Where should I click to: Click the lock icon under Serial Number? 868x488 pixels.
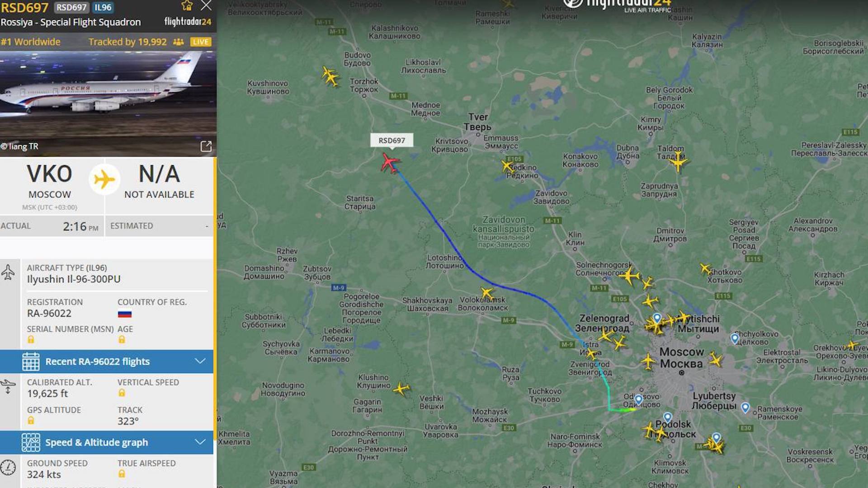pyautogui.click(x=31, y=339)
